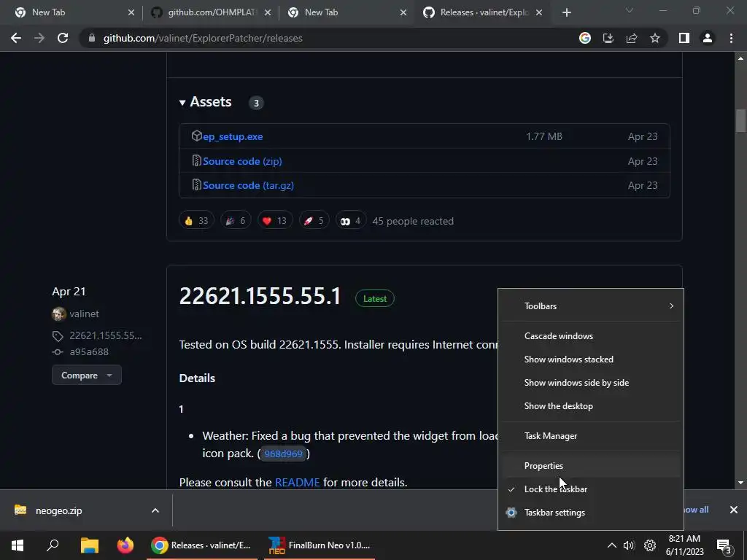React with eyes (4)
This screenshot has height=560, width=747.
351,221
